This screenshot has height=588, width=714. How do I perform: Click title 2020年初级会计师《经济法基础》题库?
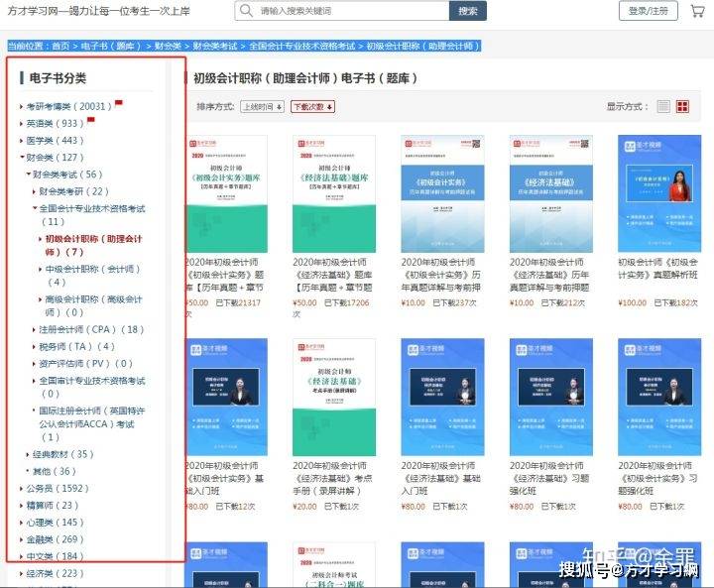tap(333, 275)
